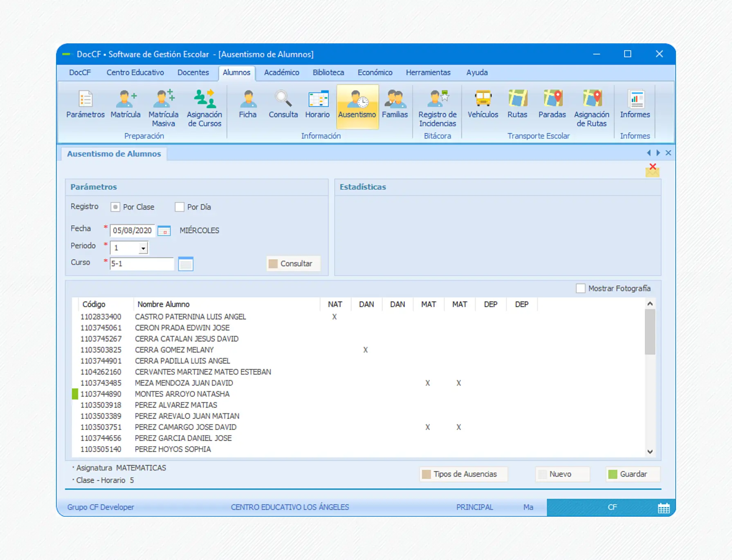The width and height of the screenshot is (732, 560).
Task: Expand the Periodo dropdown
Action: click(143, 248)
